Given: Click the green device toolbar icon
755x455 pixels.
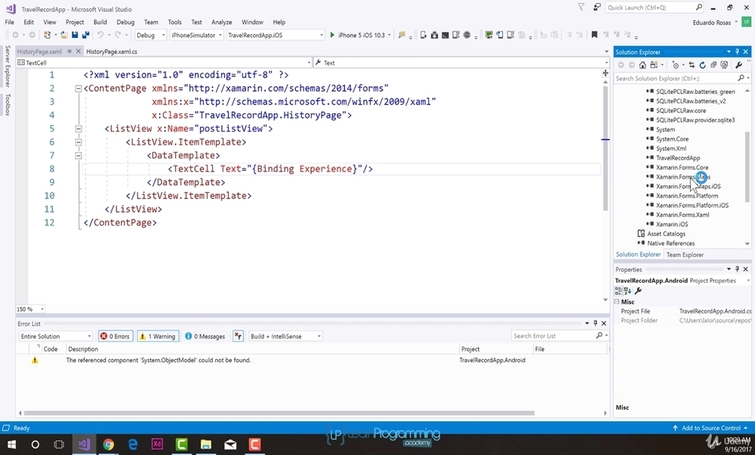Looking at the screenshot, I should tap(489, 35).
